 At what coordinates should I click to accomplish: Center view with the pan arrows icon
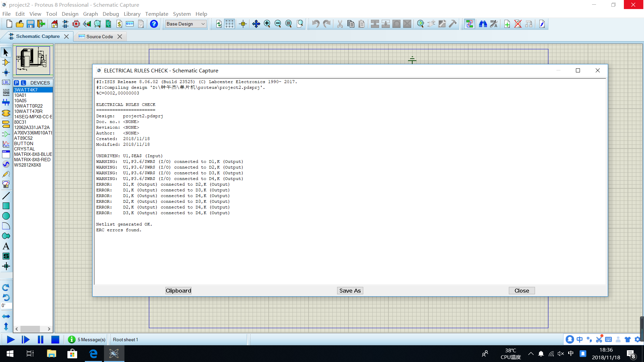(x=256, y=24)
